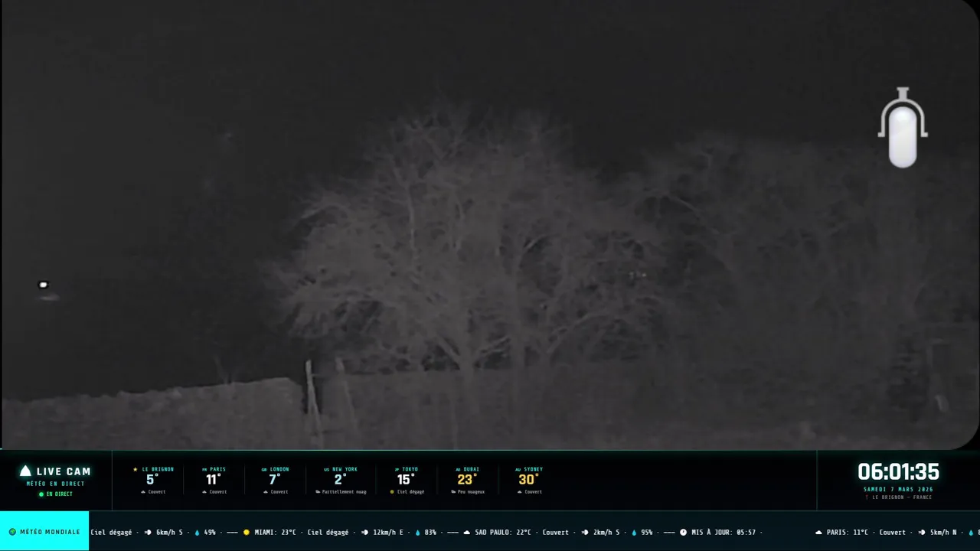Click the wind arrow icon beside 6km/h S
Screen dimensions: 980x551
148,532
